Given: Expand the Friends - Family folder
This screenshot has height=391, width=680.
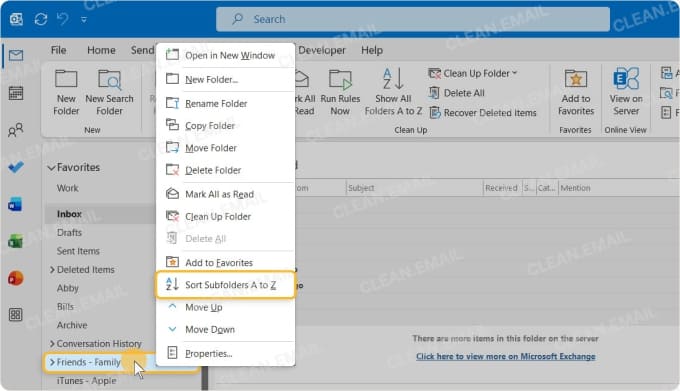Looking at the screenshot, I should click(52, 362).
